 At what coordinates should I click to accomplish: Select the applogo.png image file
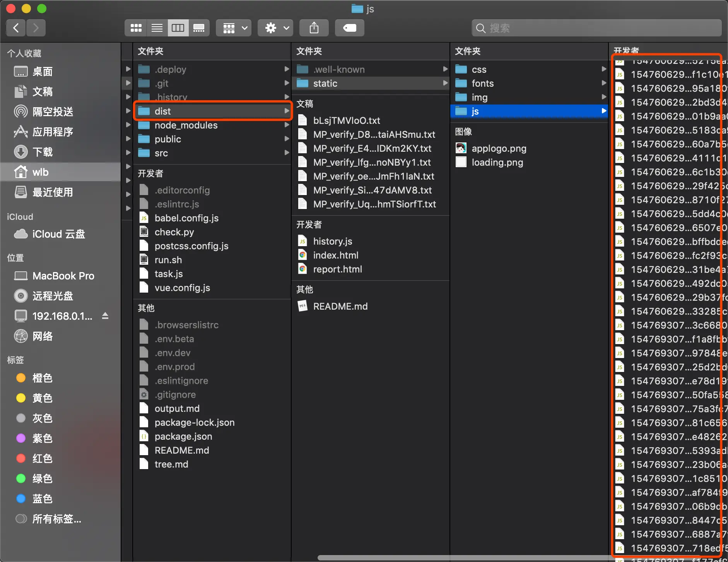499,148
